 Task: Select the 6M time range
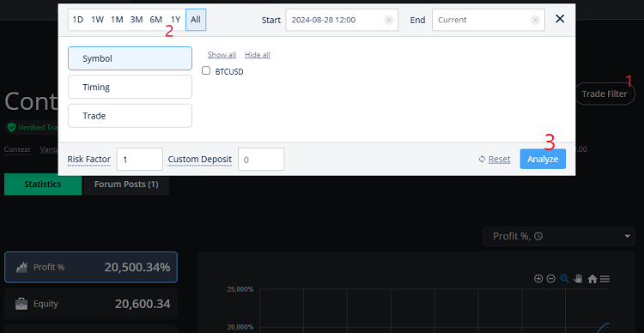click(x=156, y=20)
